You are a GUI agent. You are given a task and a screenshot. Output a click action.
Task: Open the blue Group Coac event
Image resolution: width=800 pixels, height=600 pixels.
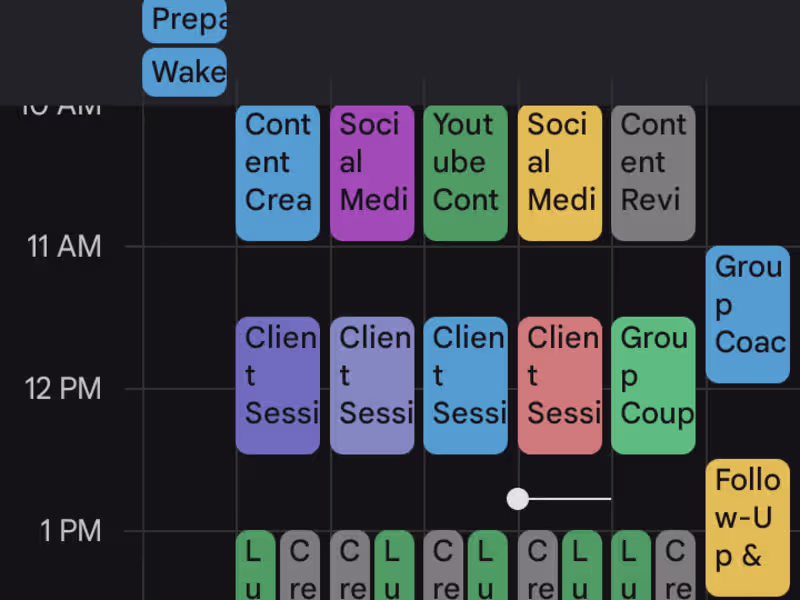pos(748,314)
